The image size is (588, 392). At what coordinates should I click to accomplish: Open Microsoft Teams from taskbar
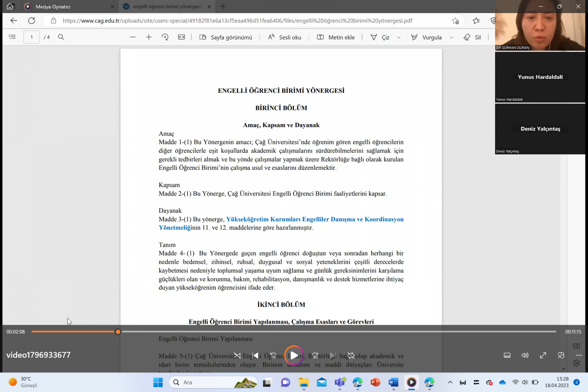coord(340,382)
